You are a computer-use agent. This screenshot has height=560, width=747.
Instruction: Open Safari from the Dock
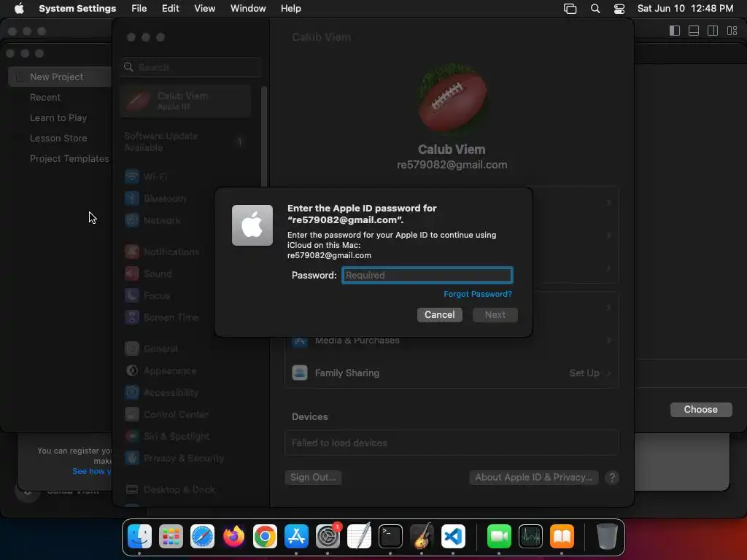tap(203, 537)
